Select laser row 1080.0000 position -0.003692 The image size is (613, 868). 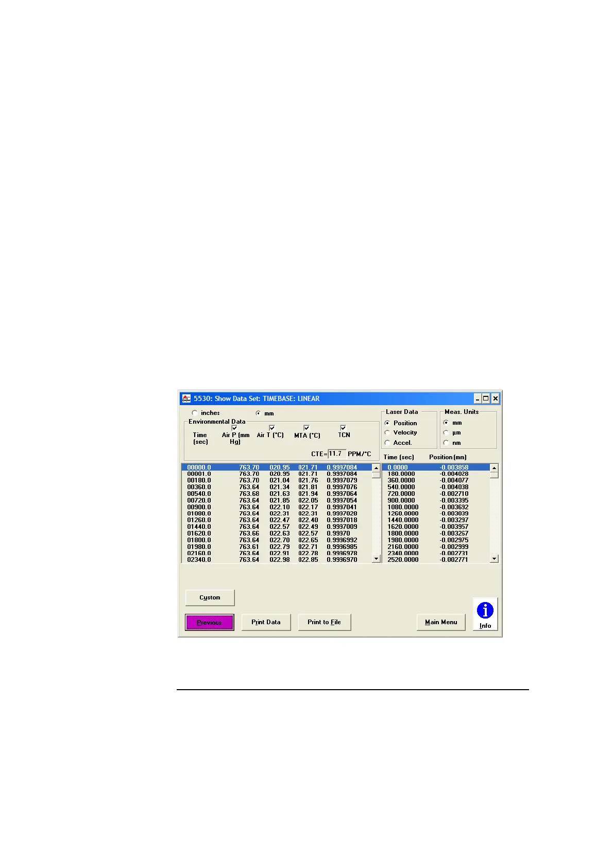tap(436, 507)
